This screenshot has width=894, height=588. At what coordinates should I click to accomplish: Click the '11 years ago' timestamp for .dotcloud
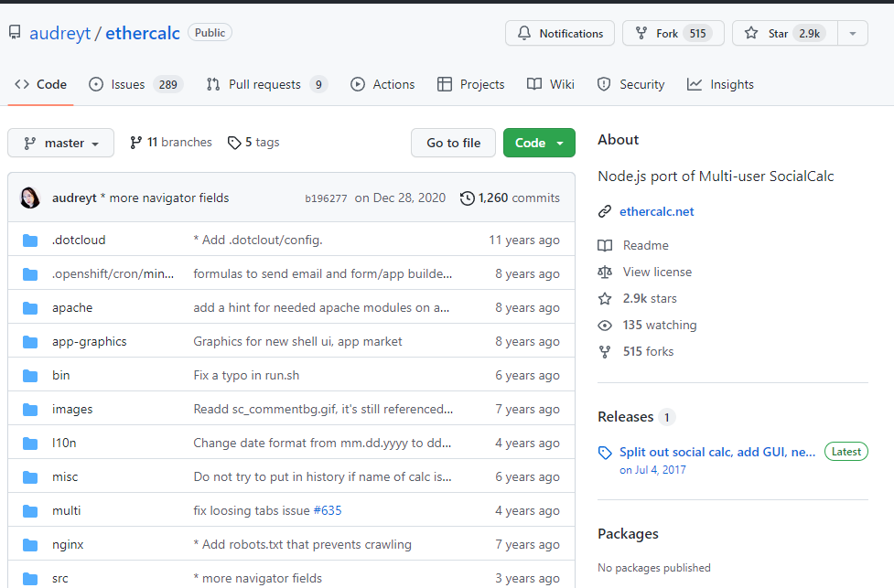[x=524, y=240]
